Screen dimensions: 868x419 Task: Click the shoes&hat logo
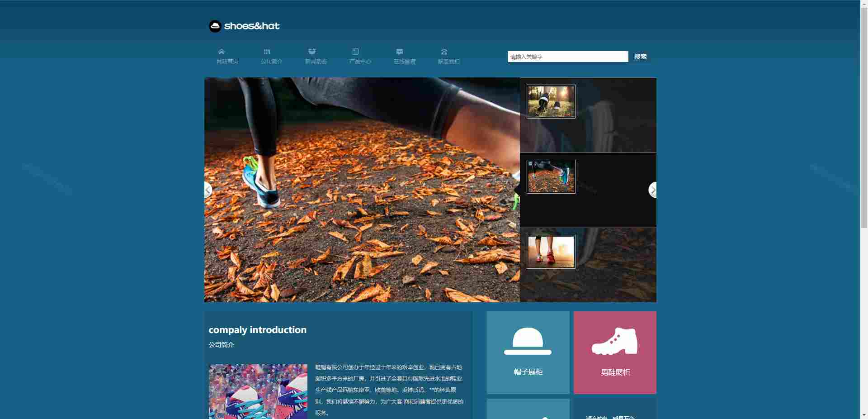point(244,26)
